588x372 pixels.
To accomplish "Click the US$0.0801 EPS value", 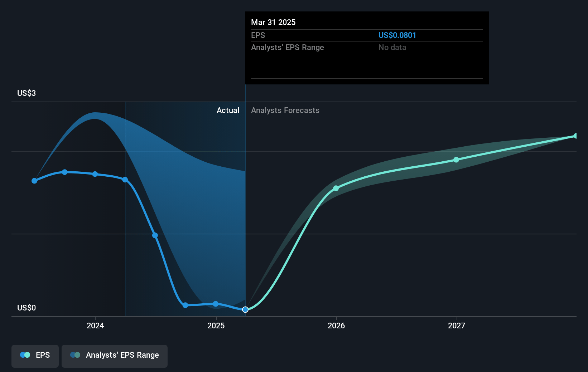I will click(397, 35).
